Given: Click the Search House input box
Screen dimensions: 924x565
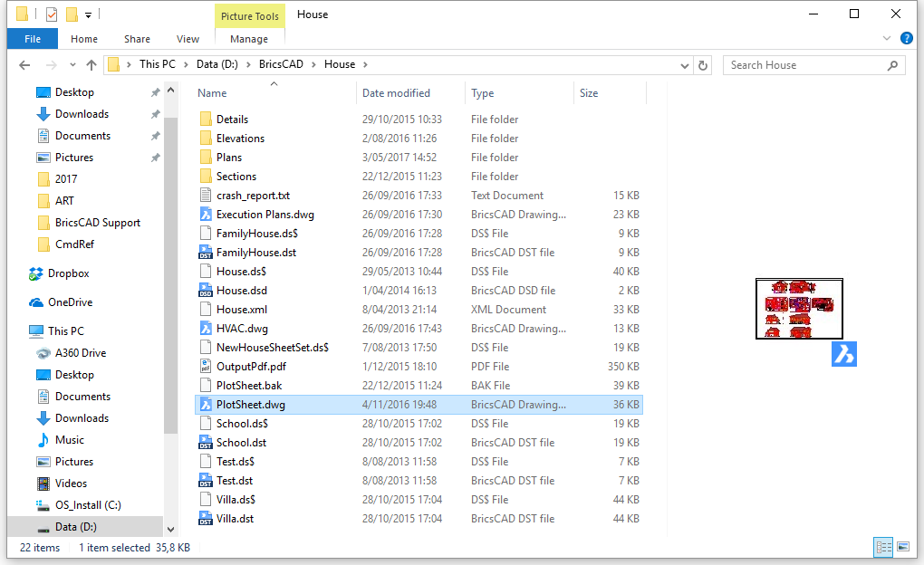Looking at the screenshot, I should point(813,65).
